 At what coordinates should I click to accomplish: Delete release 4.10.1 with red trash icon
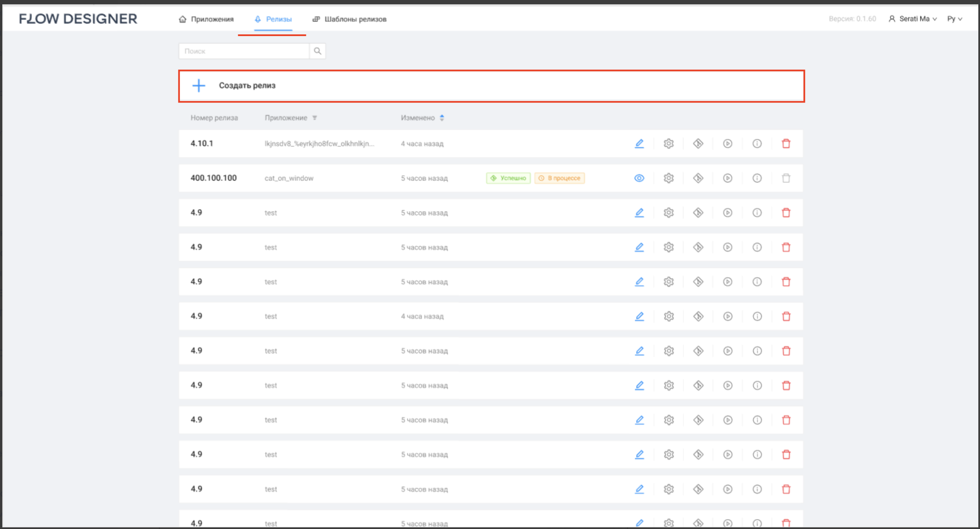786,143
